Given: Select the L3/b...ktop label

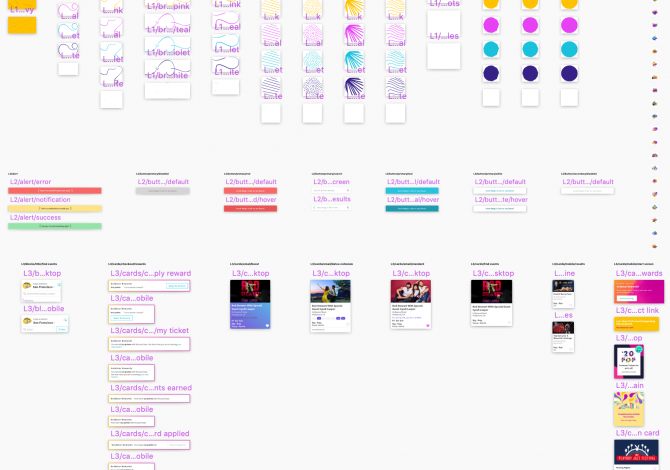Looking at the screenshot, I should [x=42, y=273].
